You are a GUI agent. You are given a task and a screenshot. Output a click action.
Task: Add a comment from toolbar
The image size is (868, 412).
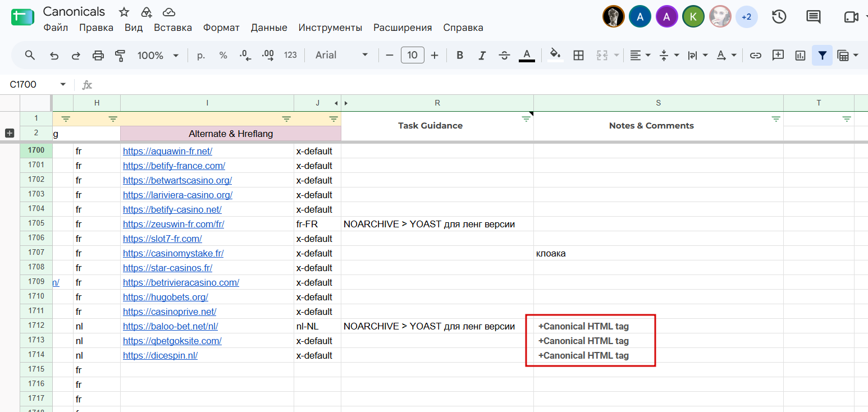coord(778,55)
